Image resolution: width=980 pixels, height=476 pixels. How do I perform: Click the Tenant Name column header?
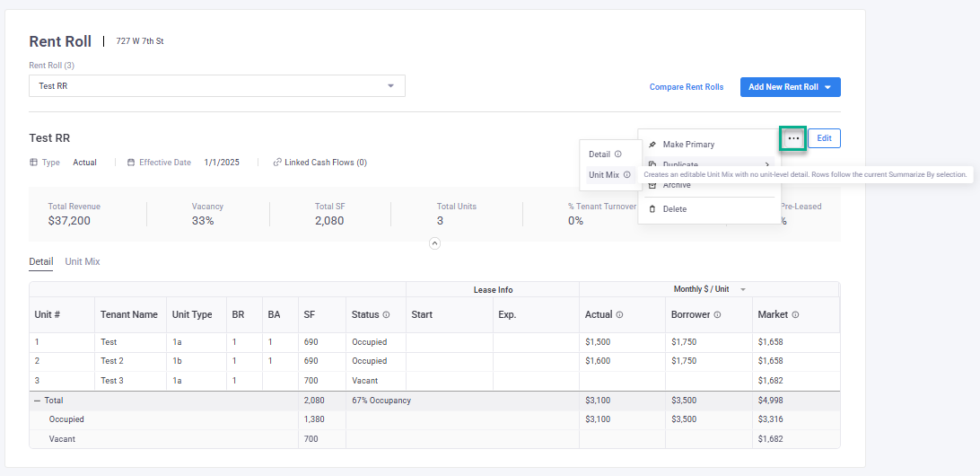tap(130, 314)
